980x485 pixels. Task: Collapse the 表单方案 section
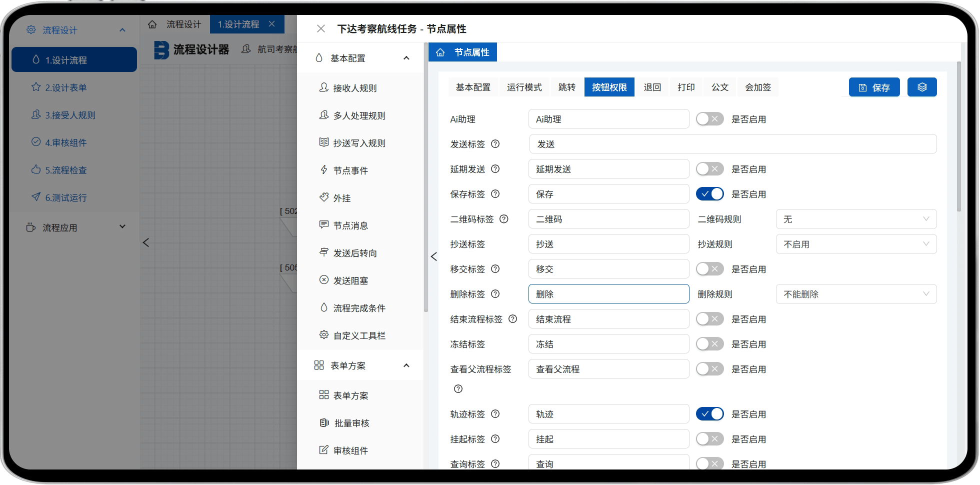click(406, 365)
